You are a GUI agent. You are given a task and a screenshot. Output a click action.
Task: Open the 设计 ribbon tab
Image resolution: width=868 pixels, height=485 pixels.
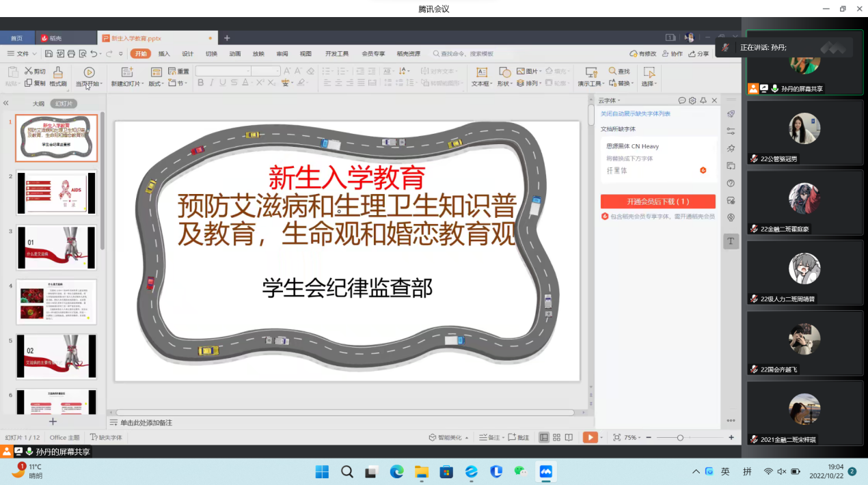[x=187, y=53]
